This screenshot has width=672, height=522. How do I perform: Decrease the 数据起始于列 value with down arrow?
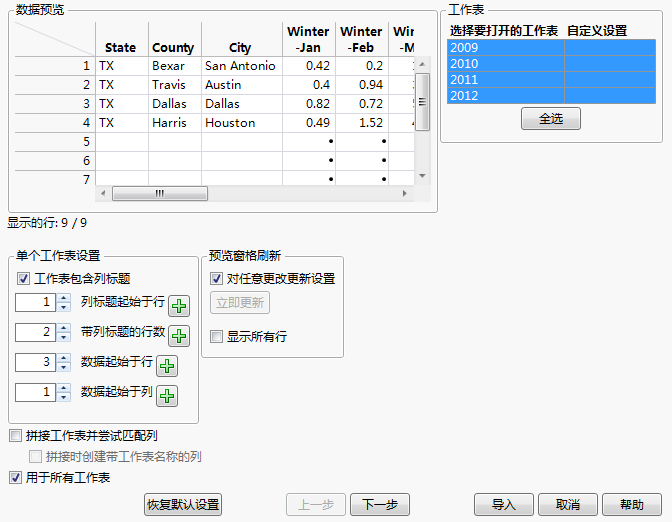[x=63, y=397]
